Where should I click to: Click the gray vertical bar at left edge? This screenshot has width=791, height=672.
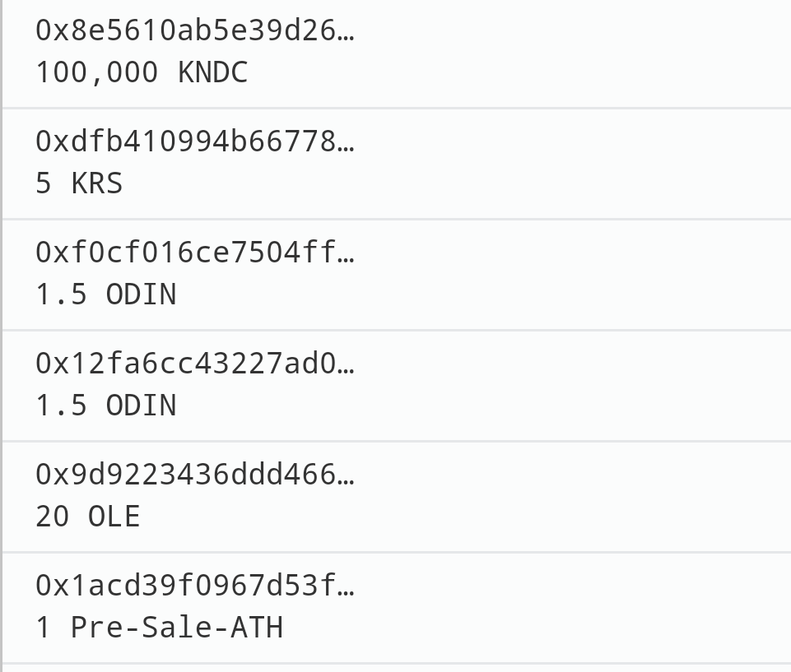[1, 336]
